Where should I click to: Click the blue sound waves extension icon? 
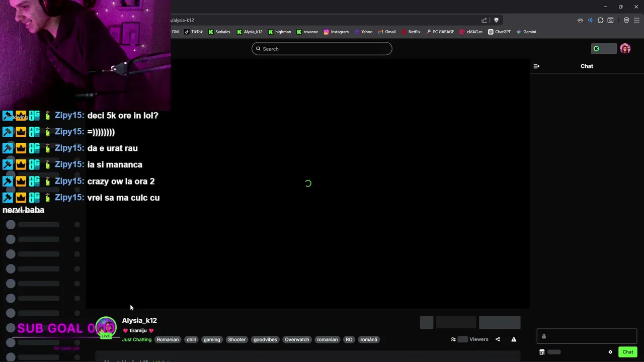tap(590, 20)
